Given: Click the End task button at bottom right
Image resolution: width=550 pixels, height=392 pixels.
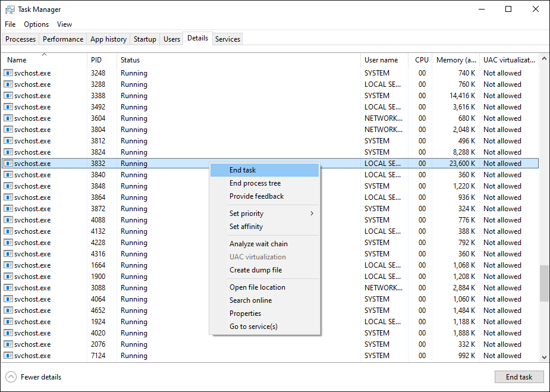Looking at the screenshot, I should (x=519, y=377).
